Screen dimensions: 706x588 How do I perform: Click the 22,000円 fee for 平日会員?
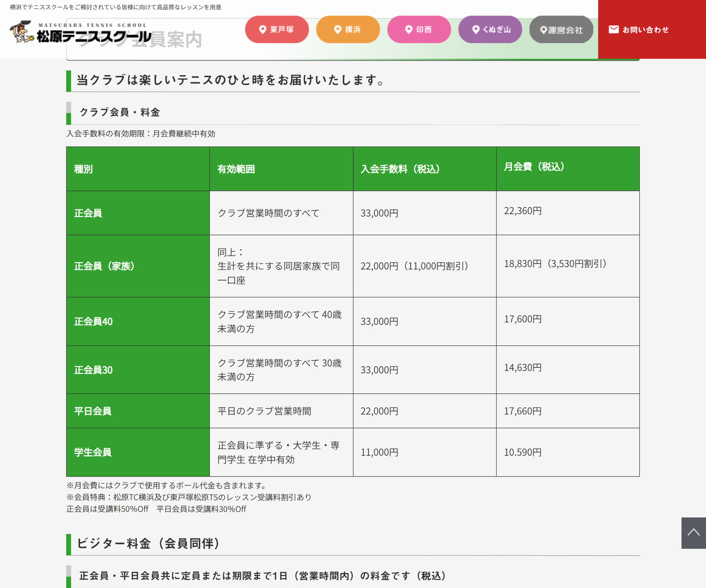point(425,411)
